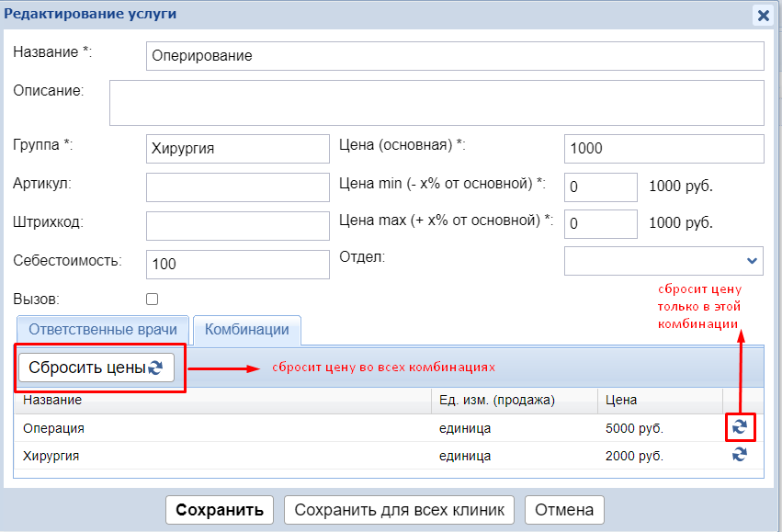The width and height of the screenshot is (782, 532).
Task: Select the Комбинации tab
Action: pos(247,329)
